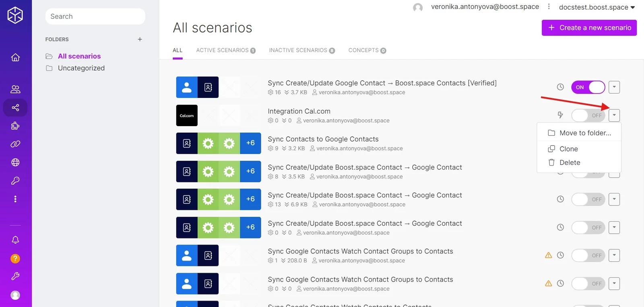The height and width of the screenshot is (307, 644).
Task: Enable the 6.9 KB Boost.space Contact → Google Contact scenario
Action: (588, 199)
